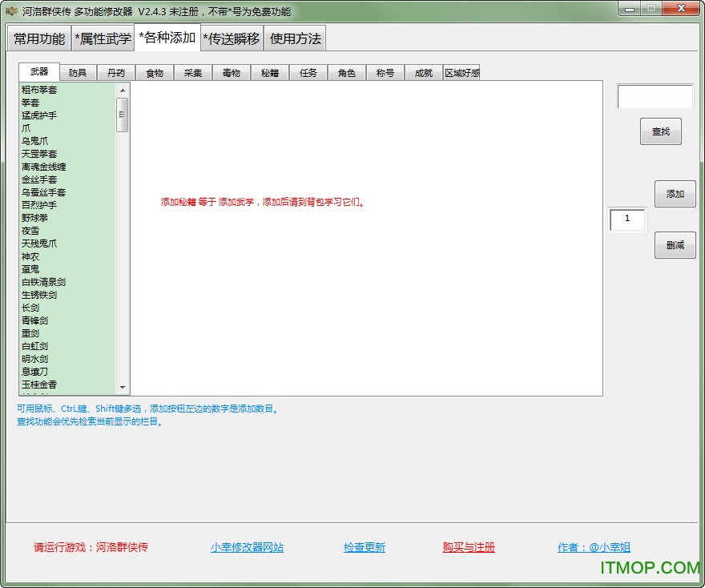The width and height of the screenshot is (705, 588).
Task: Select the 丹药 sub-tab
Action: pos(116,73)
